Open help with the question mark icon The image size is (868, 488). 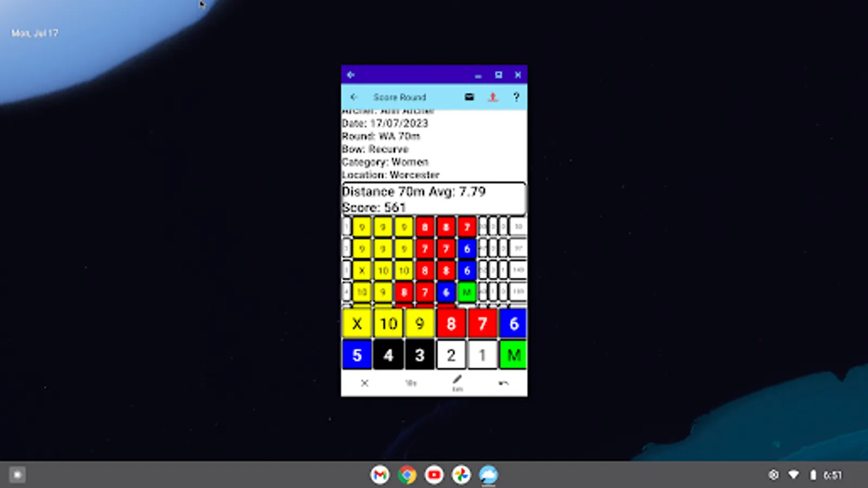coord(516,97)
